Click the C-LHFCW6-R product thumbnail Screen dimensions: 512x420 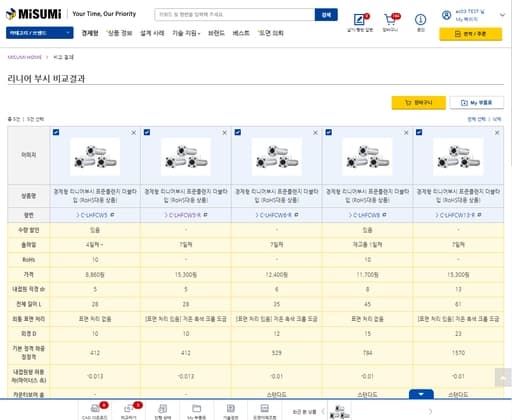pos(277,156)
